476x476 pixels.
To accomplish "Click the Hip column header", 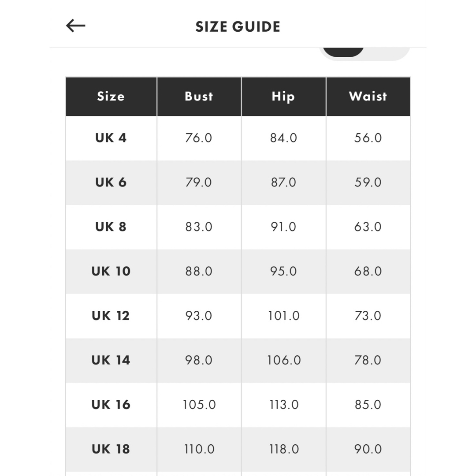I will 283,97.
